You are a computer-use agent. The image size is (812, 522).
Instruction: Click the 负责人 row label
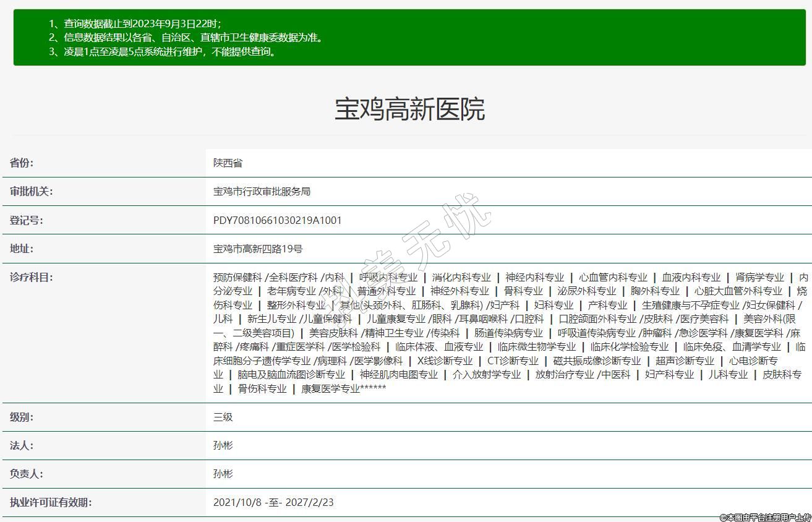(x=26, y=474)
